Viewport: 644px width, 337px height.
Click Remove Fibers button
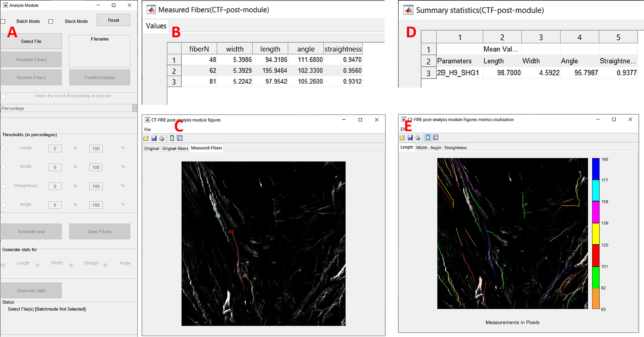pos(31,78)
